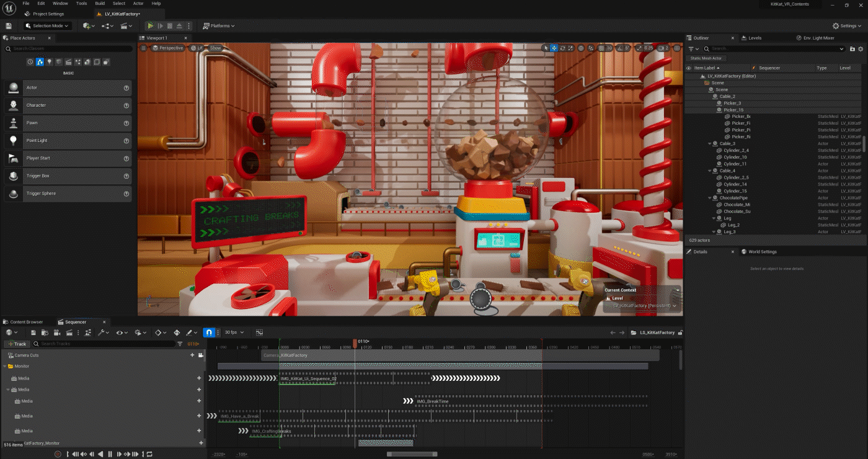Screen dimensions: 868x459
Task: Select Picker_15 in the Outliner
Action: pos(733,110)
